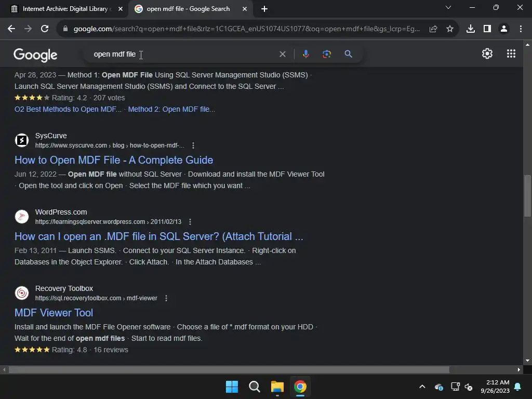This screenshot has height=399, width=532.
Task: Open the taskbar clock and date
Action: (x=495, y=387)
